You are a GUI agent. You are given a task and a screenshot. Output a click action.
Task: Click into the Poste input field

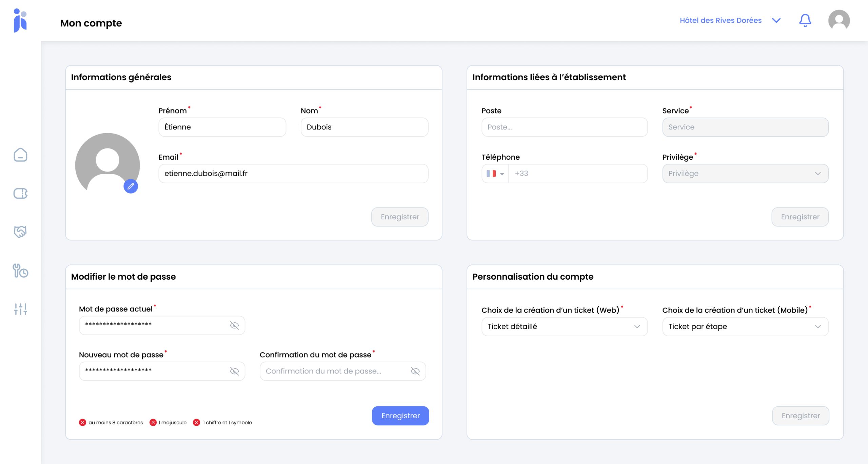tap(564, 127)
